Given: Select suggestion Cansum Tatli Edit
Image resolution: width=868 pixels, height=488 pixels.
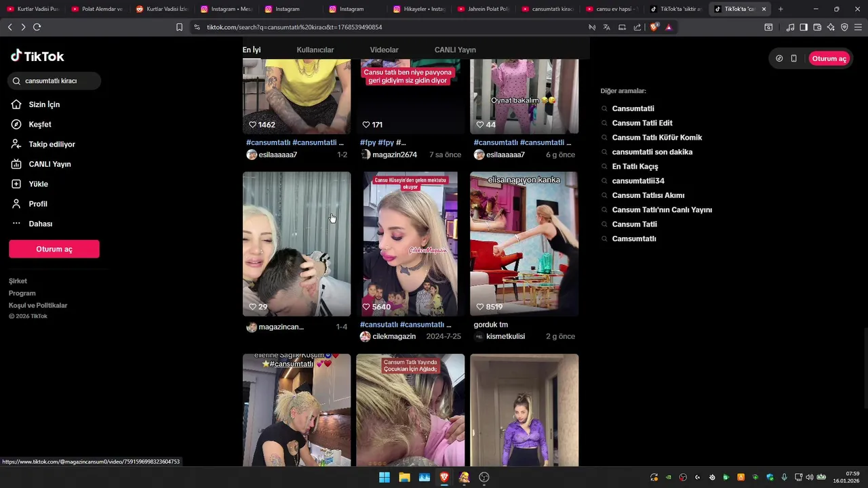Looking at the screenshot, I should [642, 123].
